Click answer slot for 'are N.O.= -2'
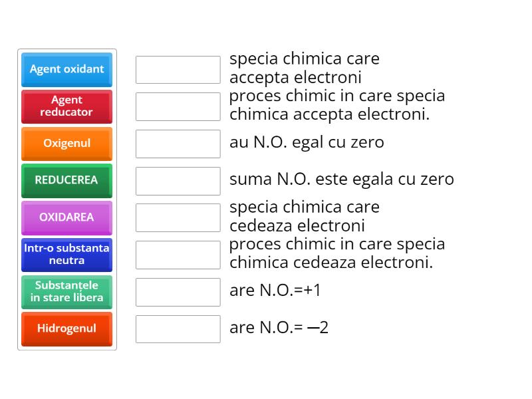Image resolution: width=532 pixels, height=399 pixels. (x=178, y=329)
